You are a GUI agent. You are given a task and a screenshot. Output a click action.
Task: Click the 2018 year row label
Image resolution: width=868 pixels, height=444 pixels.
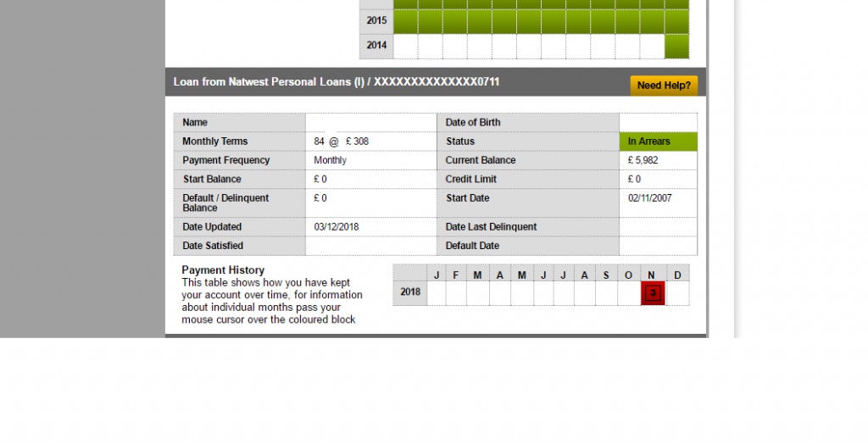pos(410,292)
